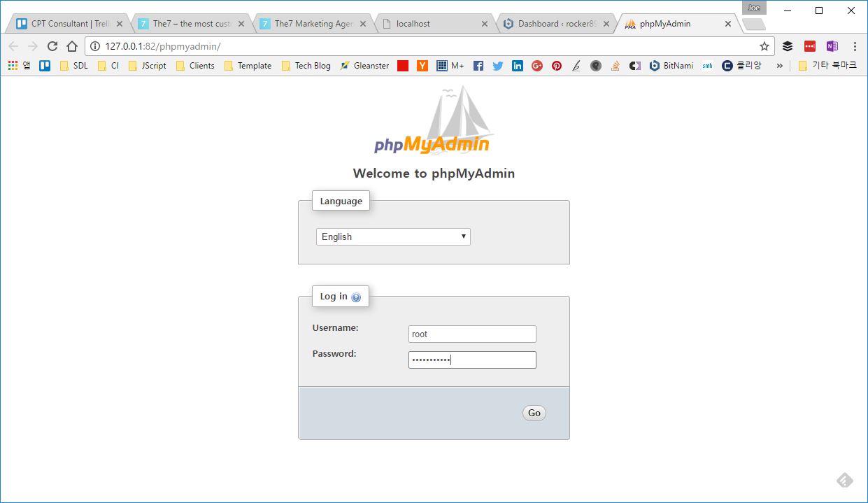Open the red LastPass extension icon
Viewport: 868px width, 503px height.
(x=810, y=46)
